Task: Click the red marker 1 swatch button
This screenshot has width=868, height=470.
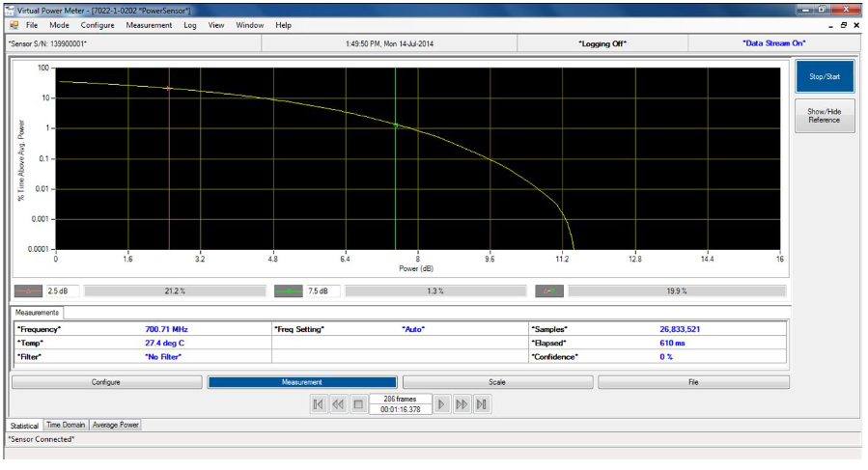Action: pyautogui.click(x=28, y=290)
